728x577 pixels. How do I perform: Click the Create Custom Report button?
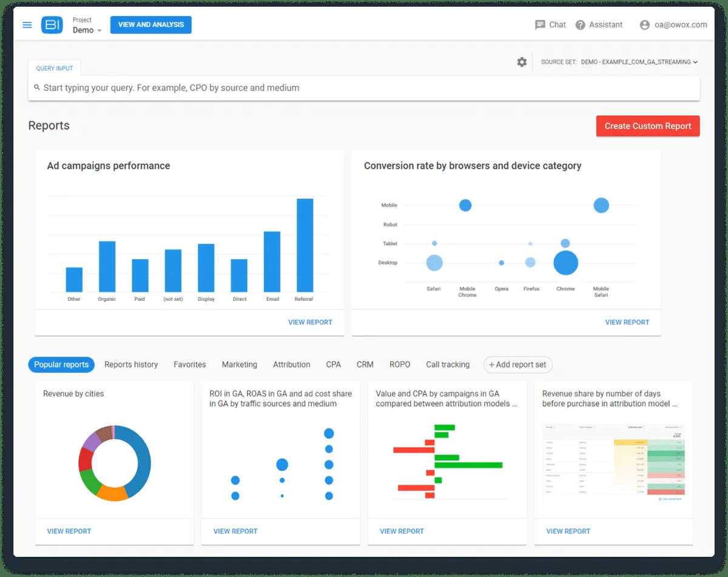[648, 126]
